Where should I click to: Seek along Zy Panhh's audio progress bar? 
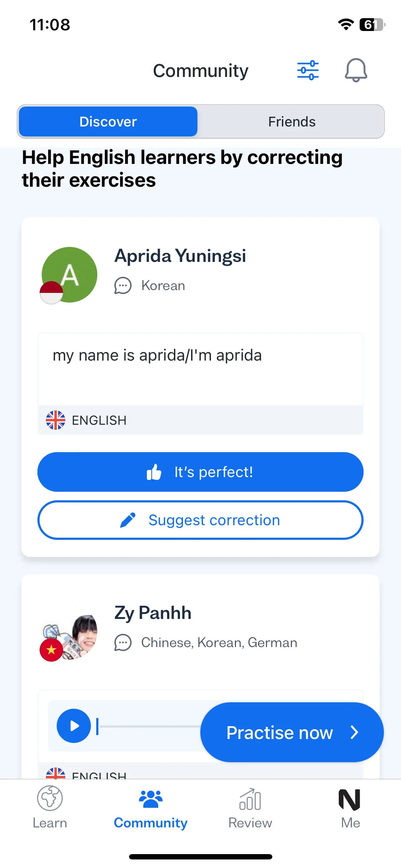[148, 726]
